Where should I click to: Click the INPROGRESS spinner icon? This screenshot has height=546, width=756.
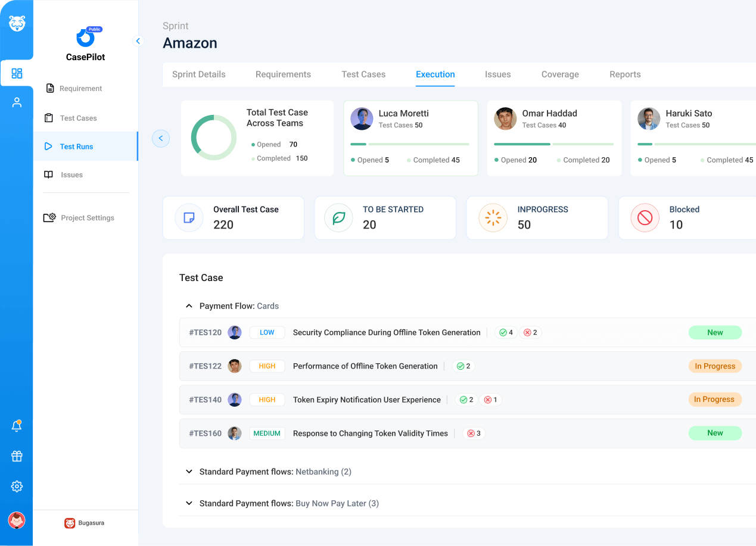493,218
